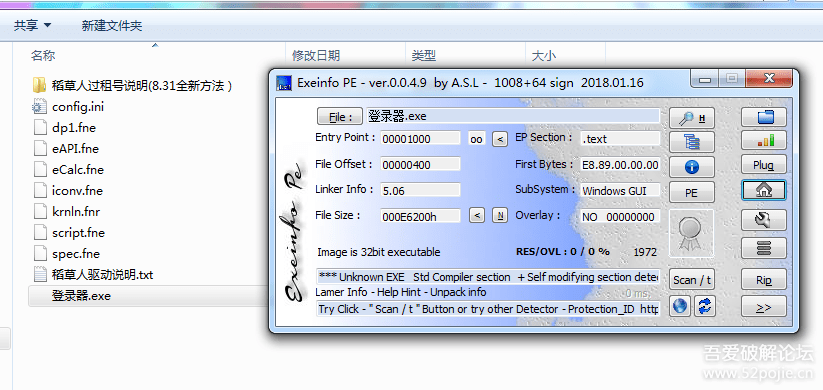The width and height of the screenshot is (823, 390).
Task: Open options via wrench icon
Action: point(764,219)
